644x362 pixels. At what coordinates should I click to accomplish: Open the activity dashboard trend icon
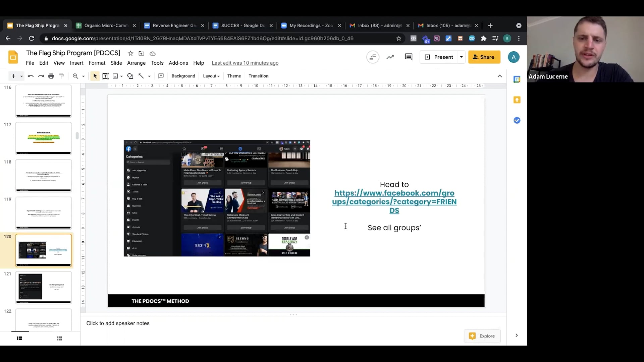pos(390,57)
